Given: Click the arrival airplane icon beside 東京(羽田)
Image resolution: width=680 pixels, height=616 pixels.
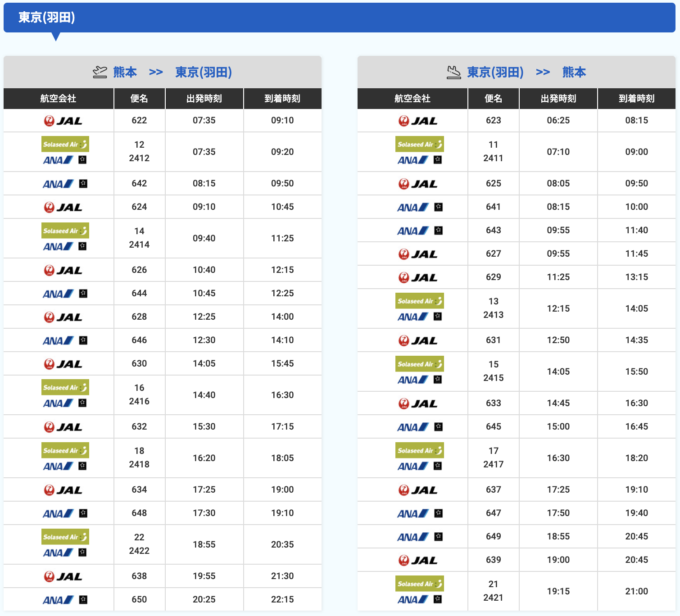Looking at the screenshot, I should pyautogui.click(x=453, y=72).
